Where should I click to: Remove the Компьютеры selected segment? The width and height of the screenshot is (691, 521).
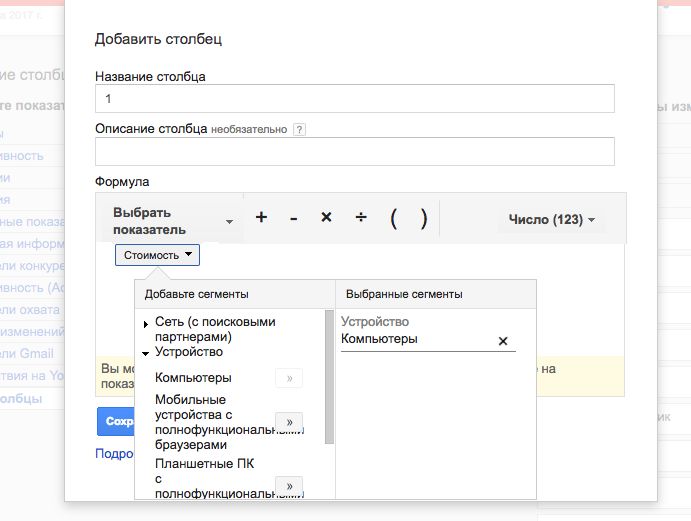[503, 341]
